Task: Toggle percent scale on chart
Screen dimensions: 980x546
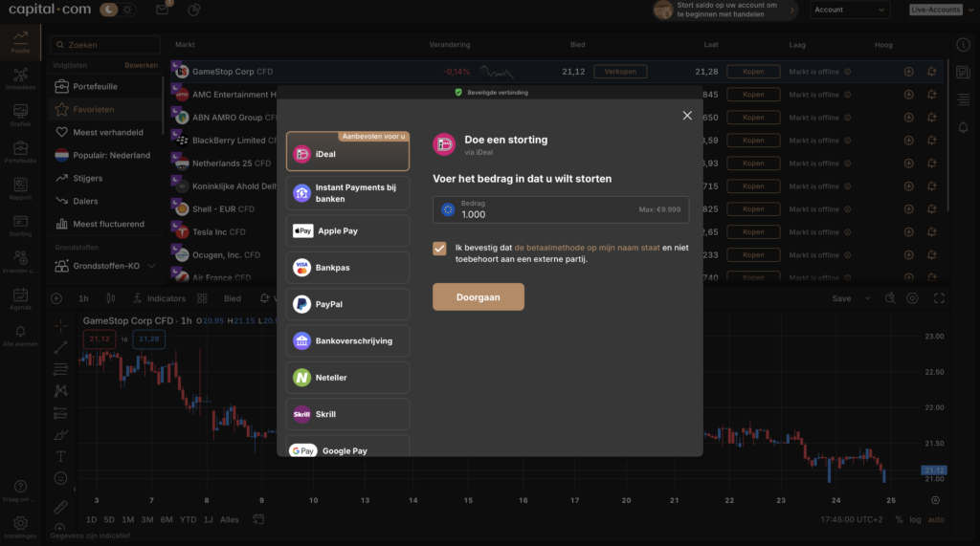Action: coord(899,520)
